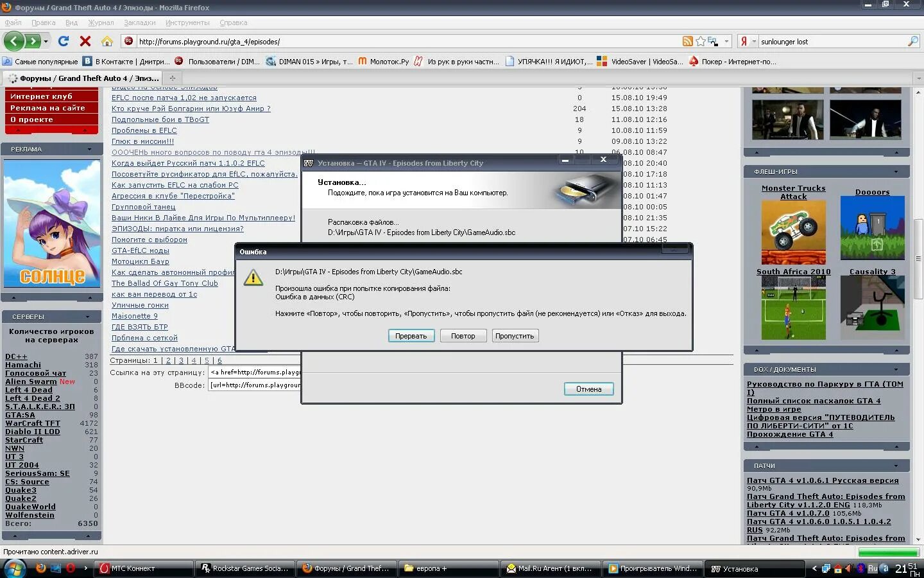Switch to МТС Коннект taskbar item
Image resolution: width=924 pixels, height=578 pixels.
[x=144, y=568]
